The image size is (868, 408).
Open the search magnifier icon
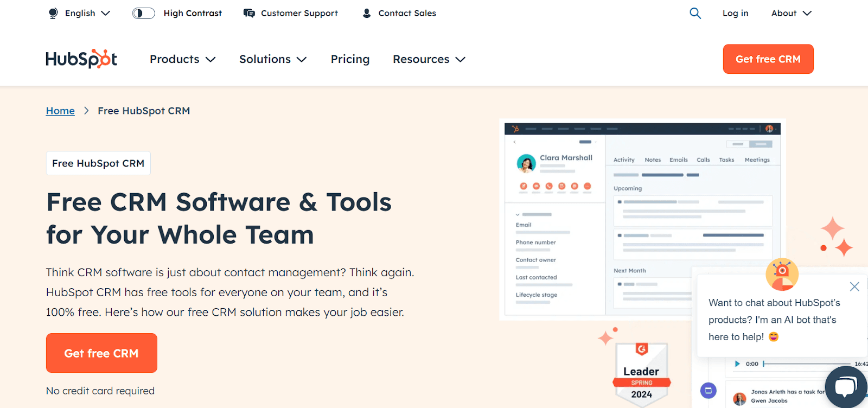click(695, 13)
